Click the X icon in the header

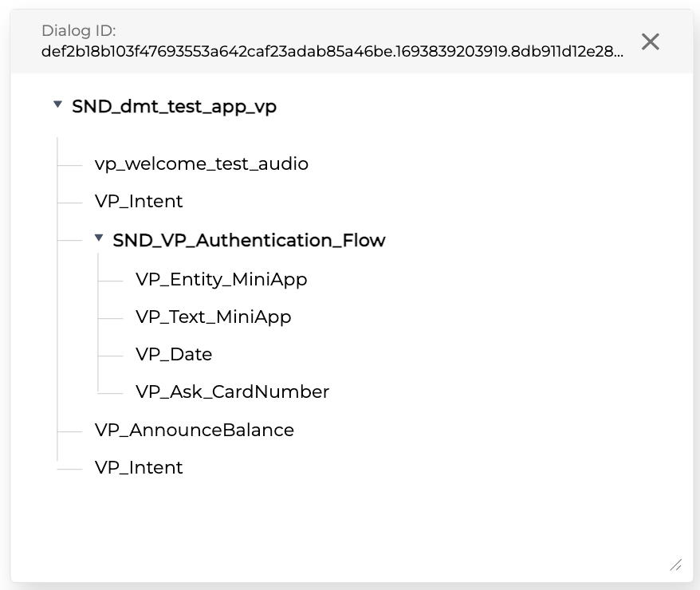pos(651,42)
